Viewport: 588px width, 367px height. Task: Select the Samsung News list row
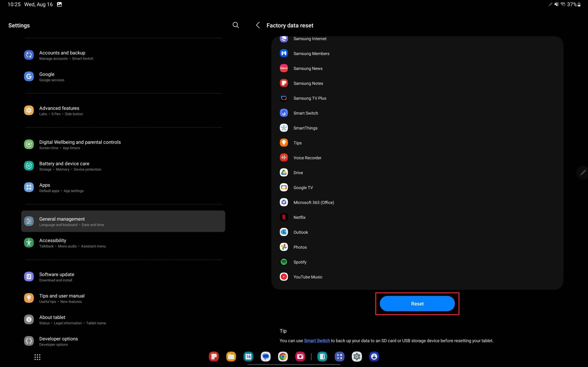pyautogui.click(x=417, y=68)
